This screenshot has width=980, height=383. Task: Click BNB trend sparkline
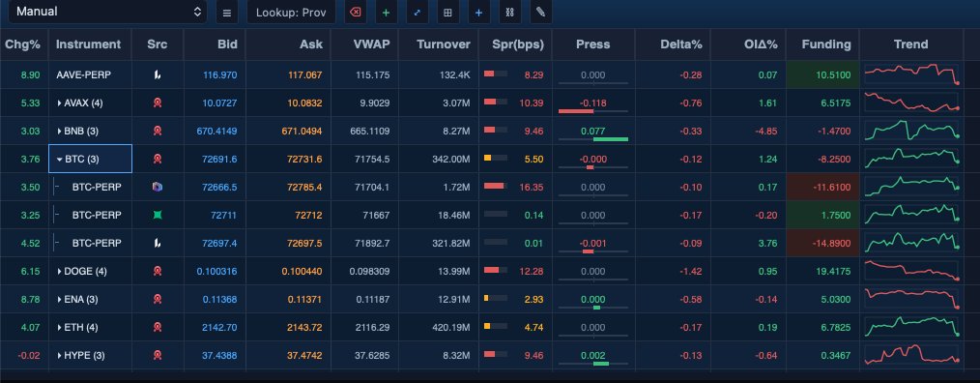[x=911, y=131]
